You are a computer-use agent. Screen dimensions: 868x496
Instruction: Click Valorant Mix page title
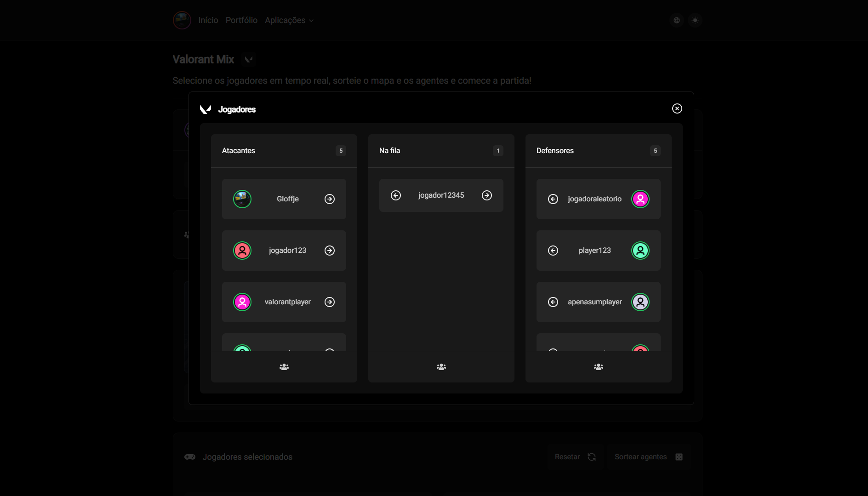(203, 59)
